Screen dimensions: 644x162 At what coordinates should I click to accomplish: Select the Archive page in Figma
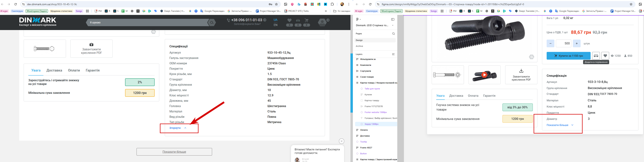(x=375, y=46)
